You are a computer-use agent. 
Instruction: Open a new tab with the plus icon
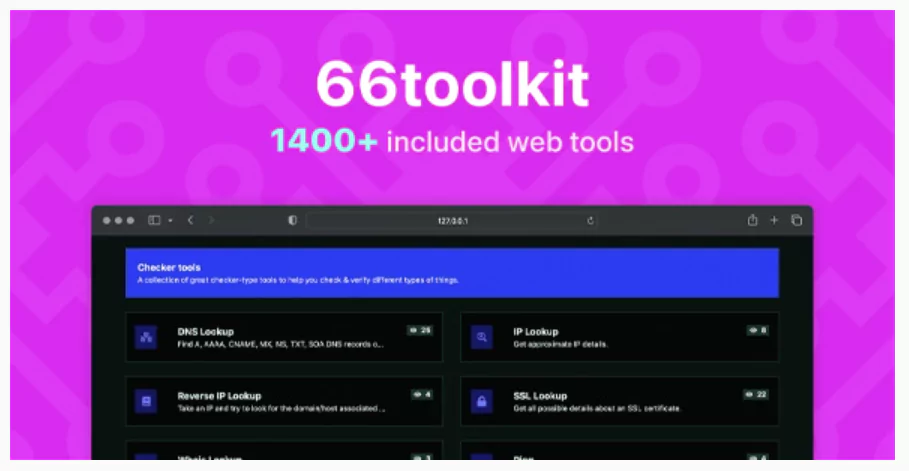[774, 220]
